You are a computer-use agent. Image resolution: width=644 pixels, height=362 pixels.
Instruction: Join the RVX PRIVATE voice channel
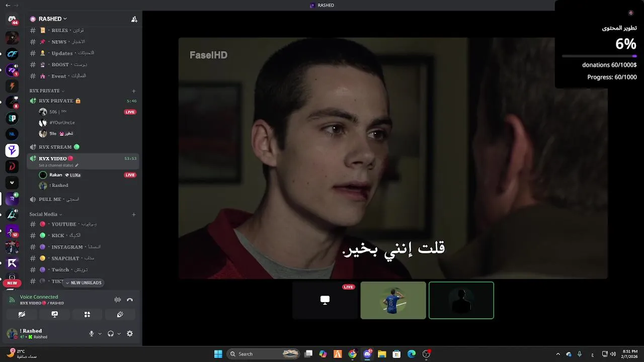pyautogui.click(x=83, y=101)
